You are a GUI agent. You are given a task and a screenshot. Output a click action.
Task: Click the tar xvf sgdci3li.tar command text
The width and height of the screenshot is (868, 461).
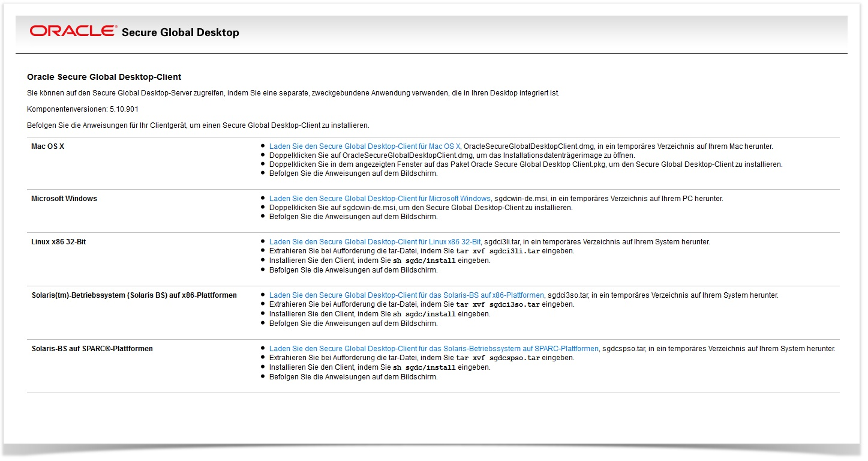497,251
